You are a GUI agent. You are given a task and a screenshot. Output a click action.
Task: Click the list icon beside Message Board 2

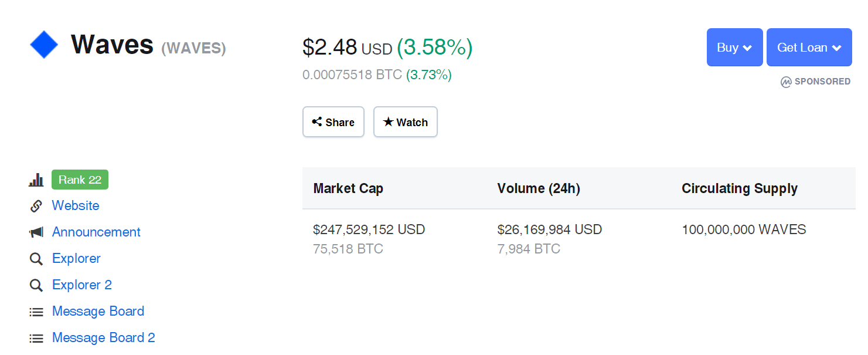point(36,338)
